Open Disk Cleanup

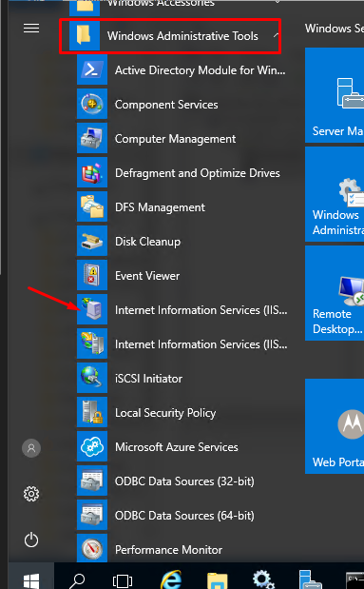(x=182, y=241)
